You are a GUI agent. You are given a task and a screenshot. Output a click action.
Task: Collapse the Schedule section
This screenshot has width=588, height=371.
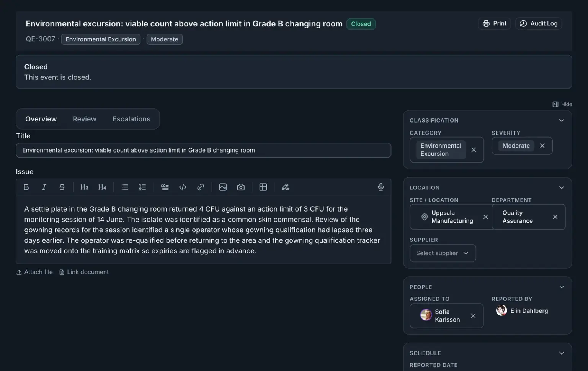point(562,353)
